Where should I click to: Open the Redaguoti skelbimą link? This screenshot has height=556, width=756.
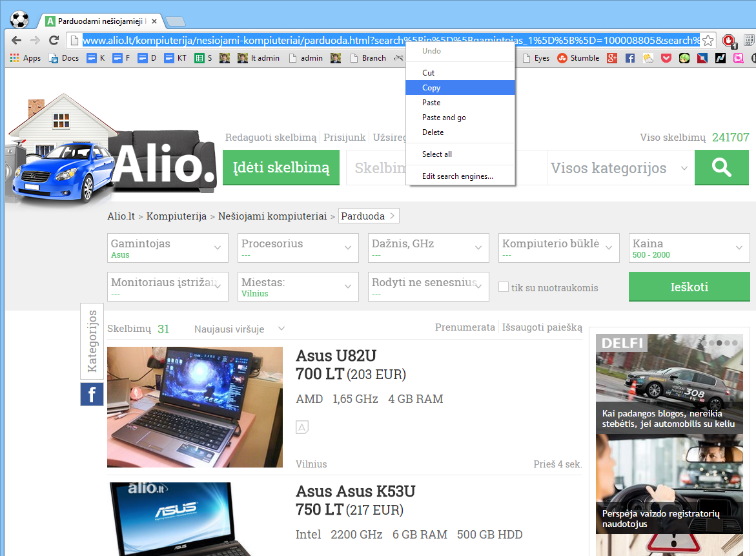pyautogui.click(x=271, y=138)
